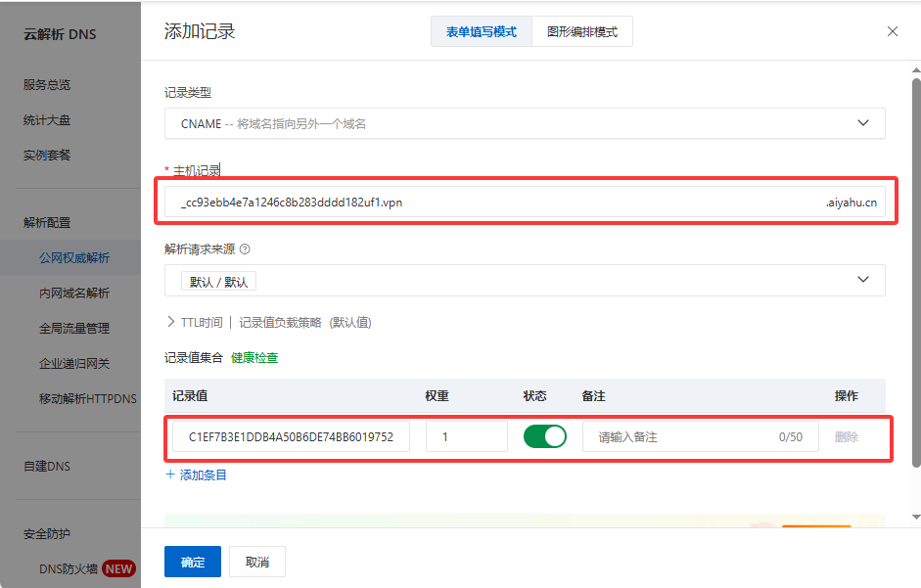
Task: Open the 健康检查 link
Action: point(254,358)
